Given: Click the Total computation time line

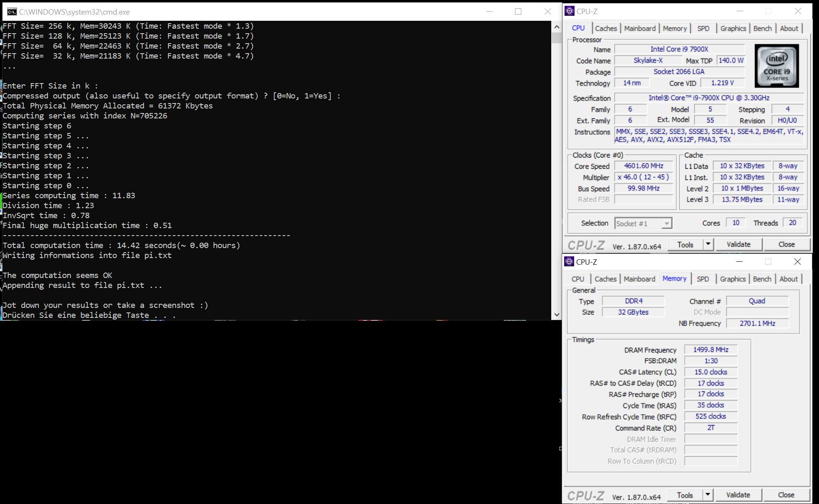Looking at the screenshot, I should pyautogui.click(x=121, y=246).
